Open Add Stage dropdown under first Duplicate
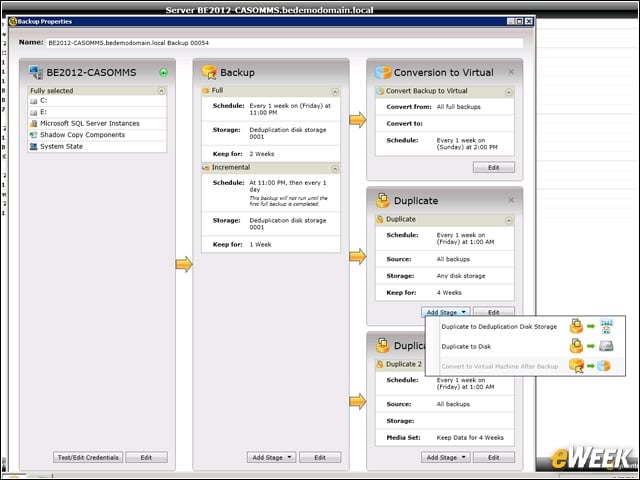Screen dimensions: 640x480 point(446,312)
